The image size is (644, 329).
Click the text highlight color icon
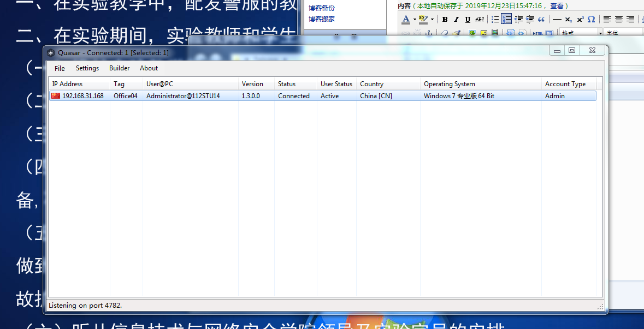coord(423,19)
